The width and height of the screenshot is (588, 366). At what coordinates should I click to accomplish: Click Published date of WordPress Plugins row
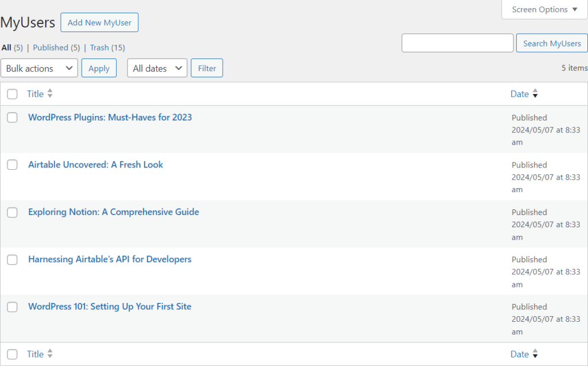click(546, 130)
